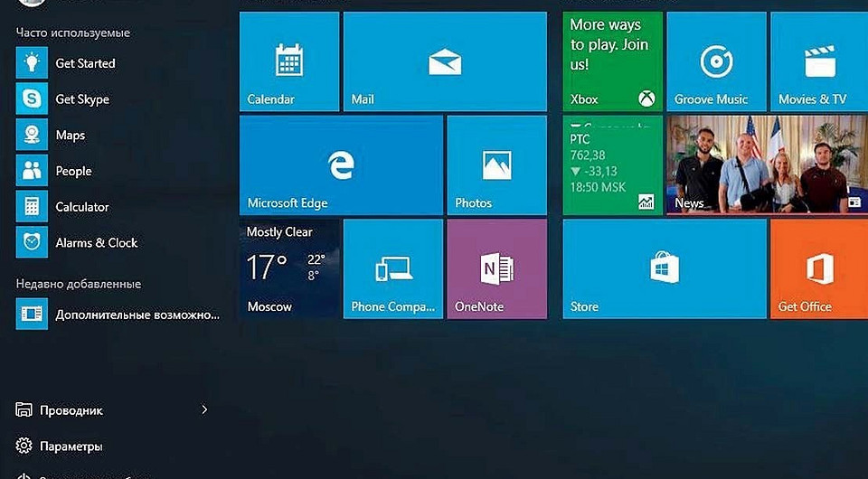Click the Часто используемые heading
This screenshot has width=868, height=479.
click(73, 33)
